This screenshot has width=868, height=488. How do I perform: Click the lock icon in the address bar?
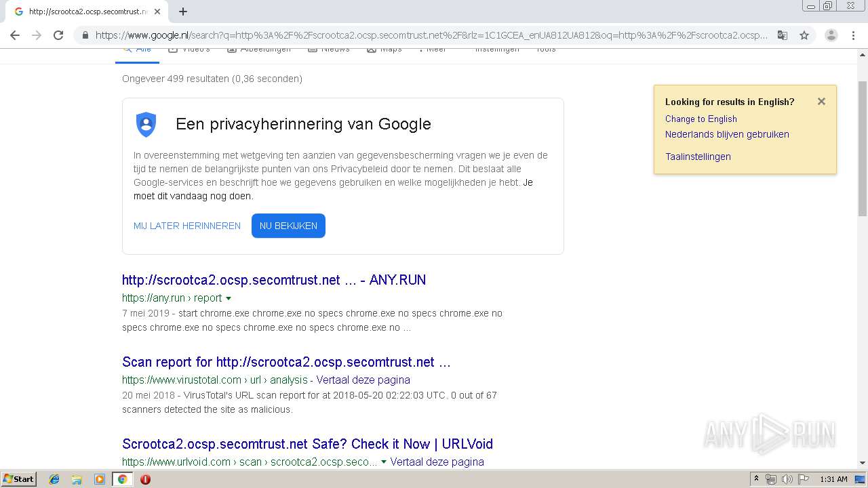[85, 35]
